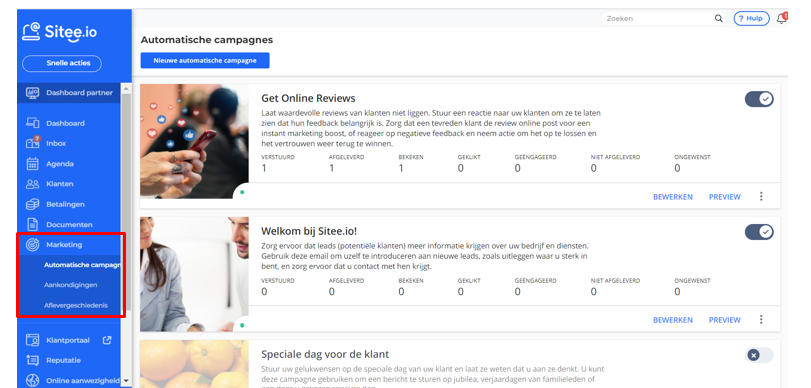Viewport: 811px width, 388px height.
Task: Click Nieuwe automatische campagne button
Action: point(205,61)
